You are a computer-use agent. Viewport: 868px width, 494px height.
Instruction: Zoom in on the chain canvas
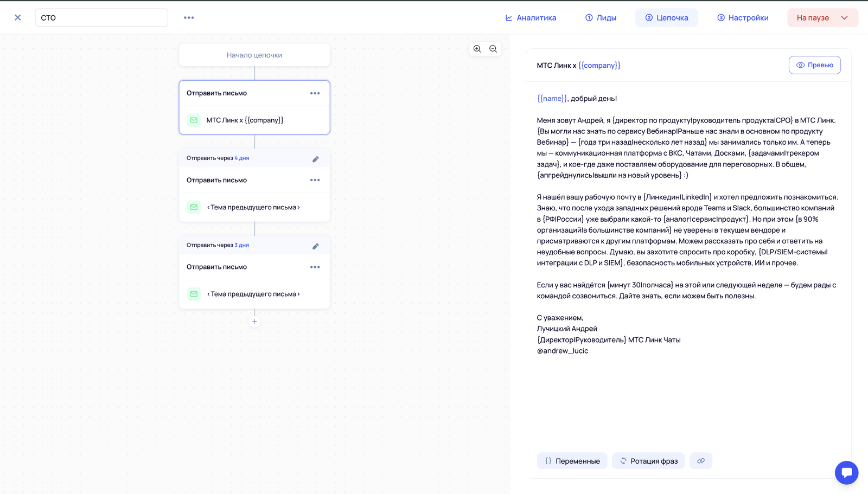477,49
